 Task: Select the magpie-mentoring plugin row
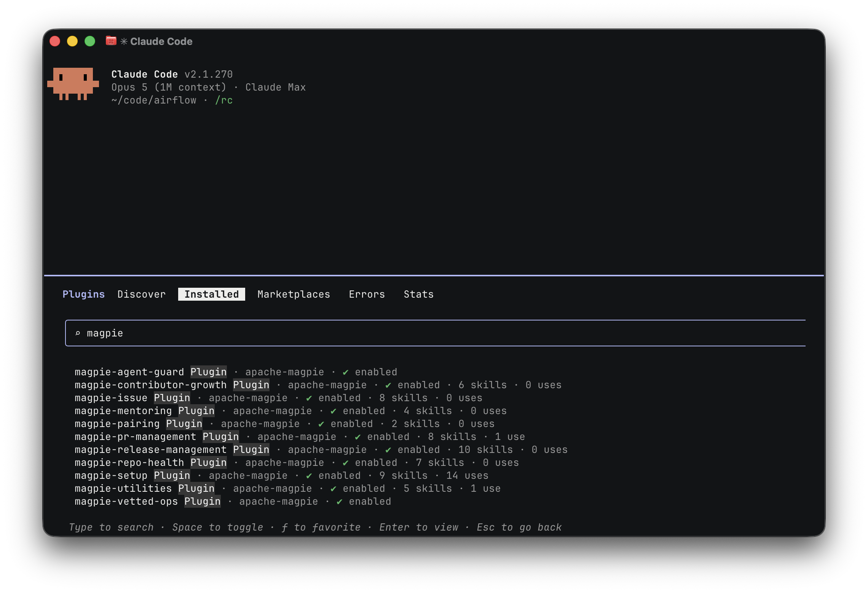291,411
